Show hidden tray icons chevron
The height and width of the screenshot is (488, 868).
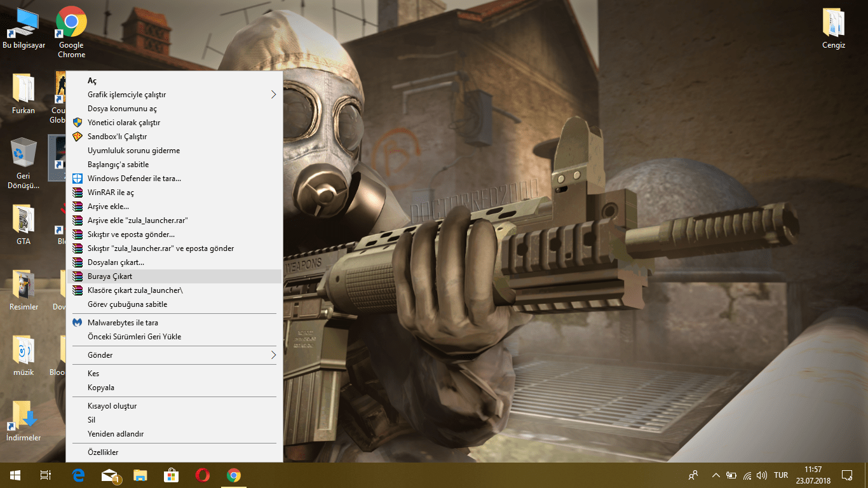click(716, 475)
